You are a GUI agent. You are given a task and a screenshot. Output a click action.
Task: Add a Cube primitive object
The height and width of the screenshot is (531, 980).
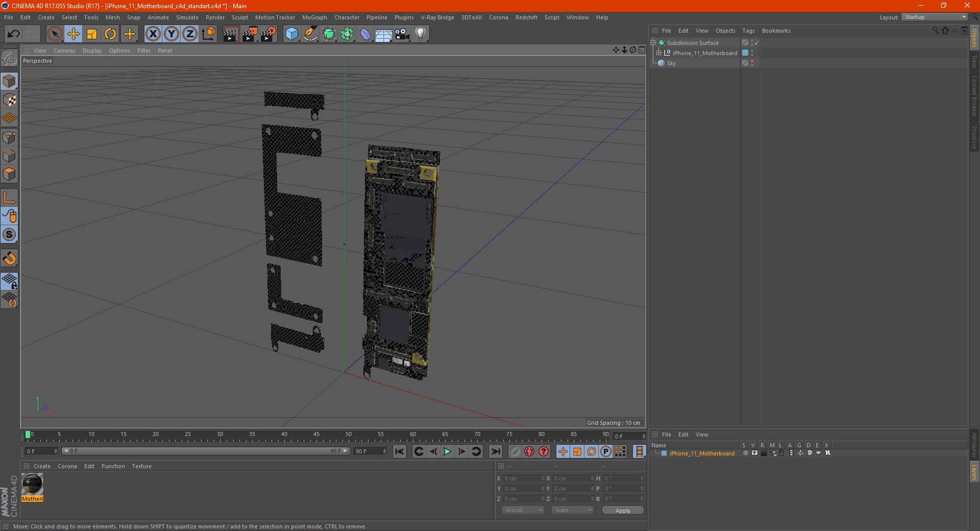[291, 34]
